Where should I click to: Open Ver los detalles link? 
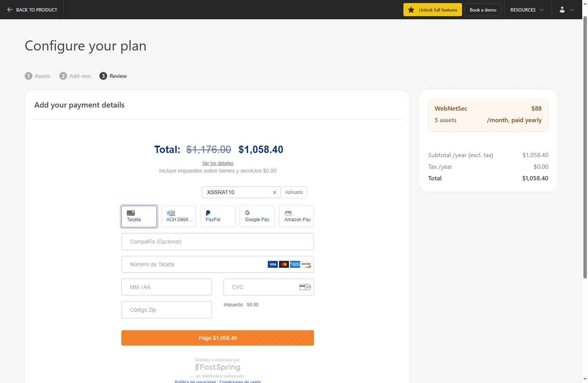pyautogui.click(x=218, y=163)
